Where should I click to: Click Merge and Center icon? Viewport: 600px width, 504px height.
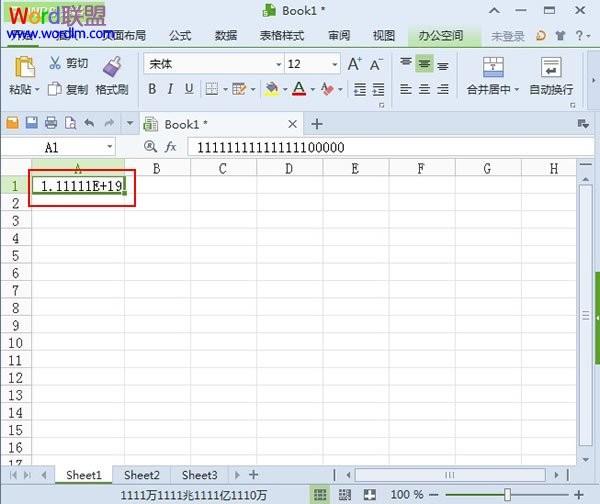click(x=493, y=67)
